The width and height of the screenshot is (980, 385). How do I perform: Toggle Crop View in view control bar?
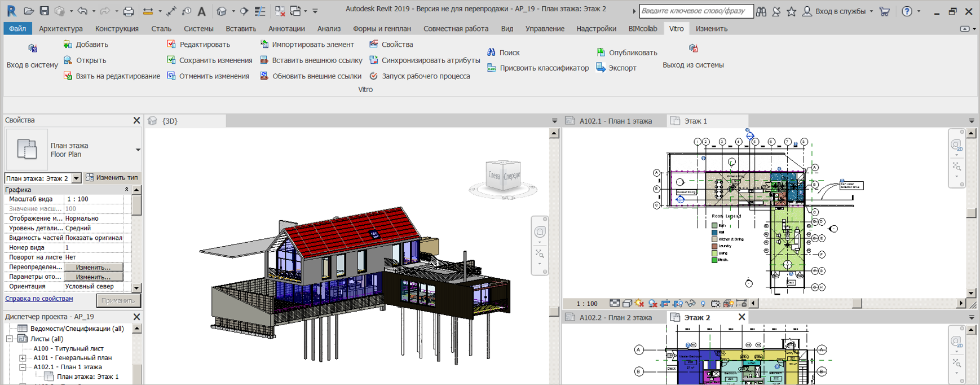coord(665,303)
